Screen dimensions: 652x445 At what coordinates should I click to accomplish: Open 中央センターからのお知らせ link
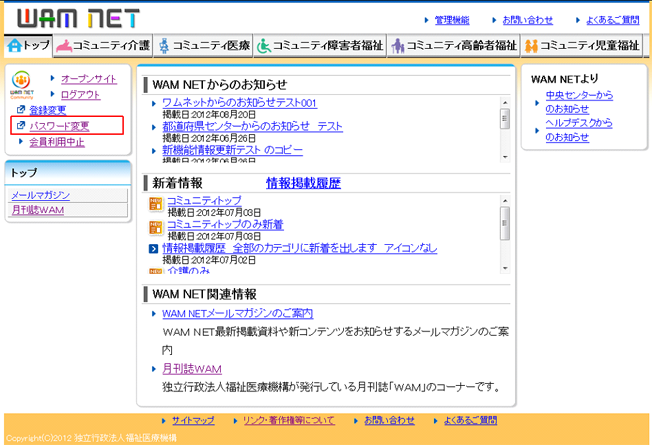579,102
